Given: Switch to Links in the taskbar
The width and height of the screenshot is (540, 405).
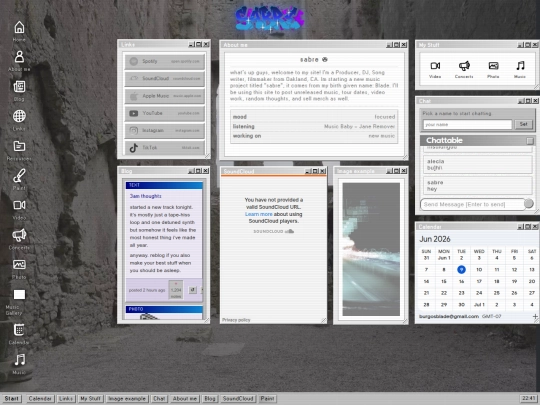Looking at the screenshot, I should click(x=66, y=398).
